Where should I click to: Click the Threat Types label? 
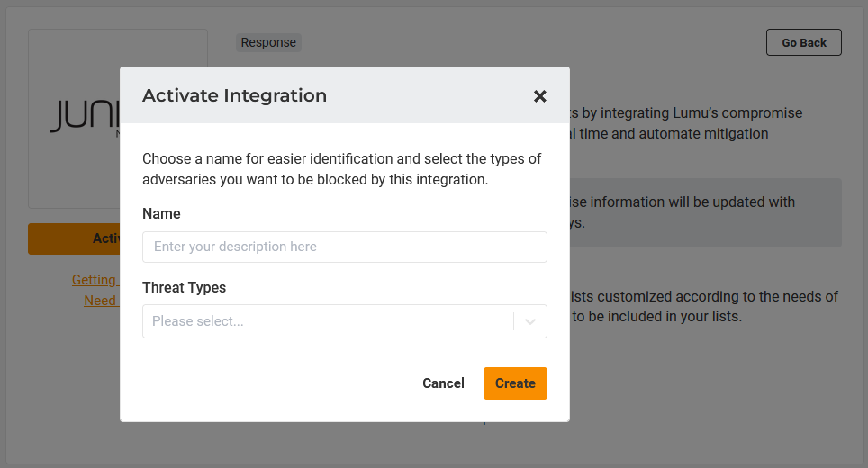pyautogui.click(x=184, y=288)
